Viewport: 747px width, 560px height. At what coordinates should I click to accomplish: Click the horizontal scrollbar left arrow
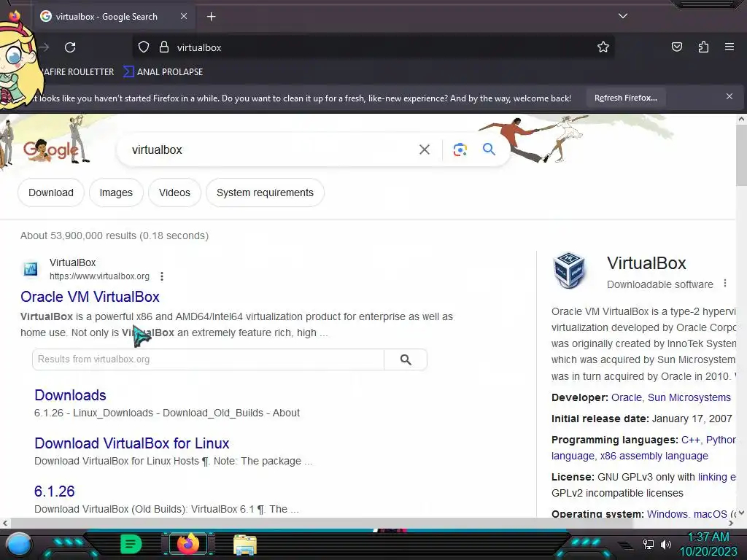[x=4, y=524]
